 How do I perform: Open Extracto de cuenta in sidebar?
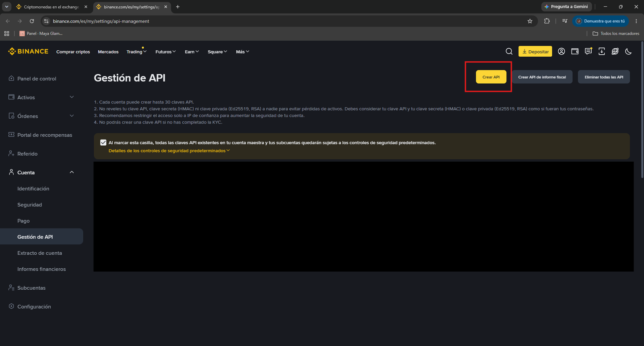(x=39, y=253)
